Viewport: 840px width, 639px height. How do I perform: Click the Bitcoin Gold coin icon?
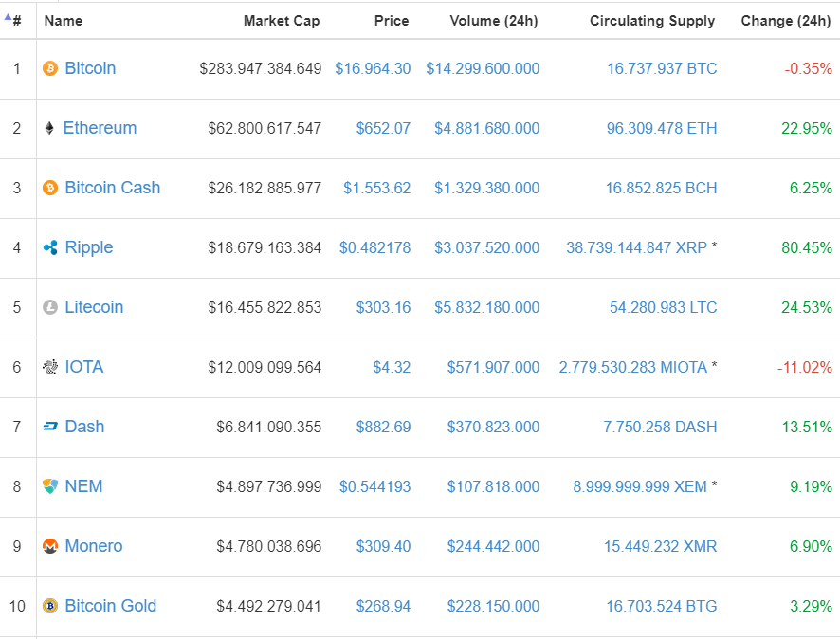coord(50,606)
